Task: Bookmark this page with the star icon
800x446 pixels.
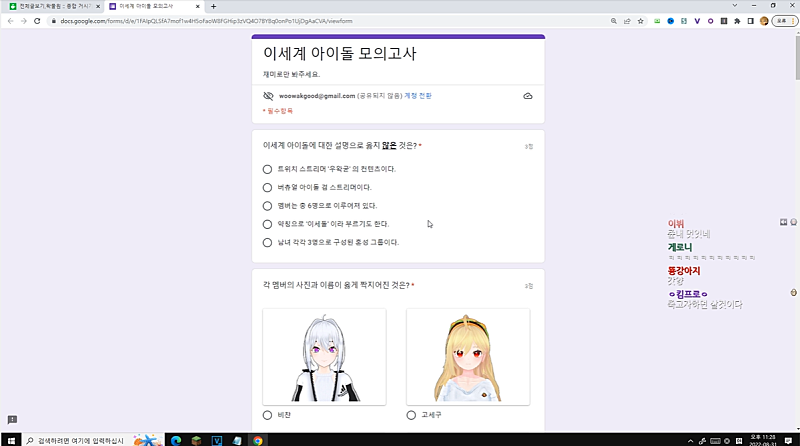Action: tap(641, 21)
